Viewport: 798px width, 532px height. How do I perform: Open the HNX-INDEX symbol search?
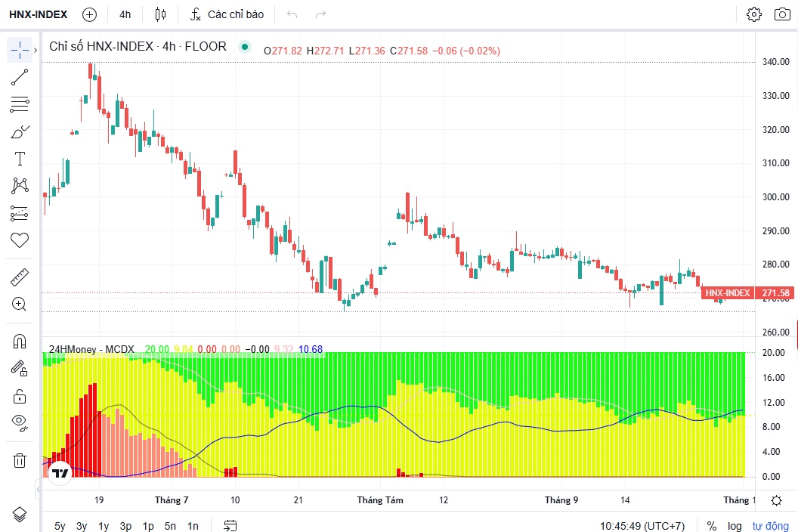click(39, 15)
